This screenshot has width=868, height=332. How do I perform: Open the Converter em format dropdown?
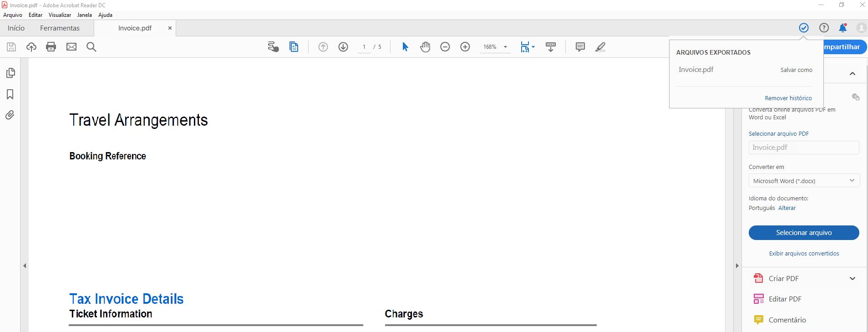804,181
